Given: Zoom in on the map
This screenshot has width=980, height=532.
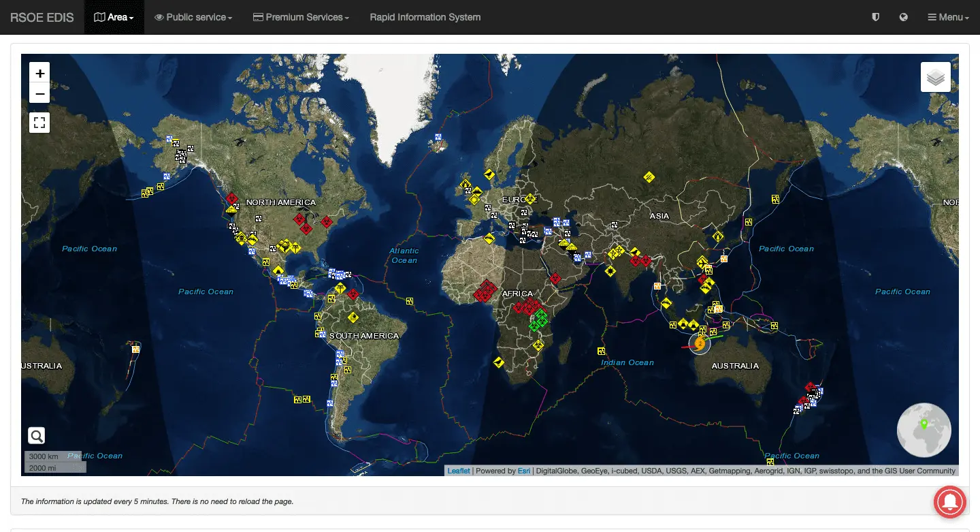Looking at the screenshot, I should pos(39,73).
